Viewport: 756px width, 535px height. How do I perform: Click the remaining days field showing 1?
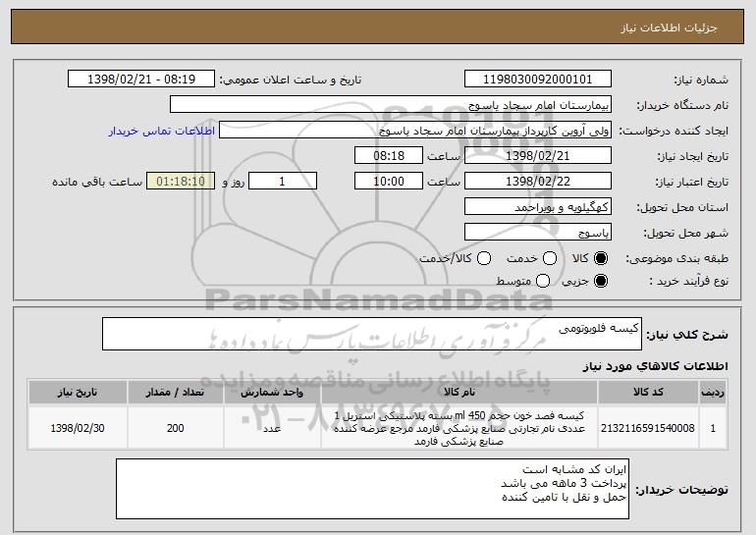click(x=283, y=182)
